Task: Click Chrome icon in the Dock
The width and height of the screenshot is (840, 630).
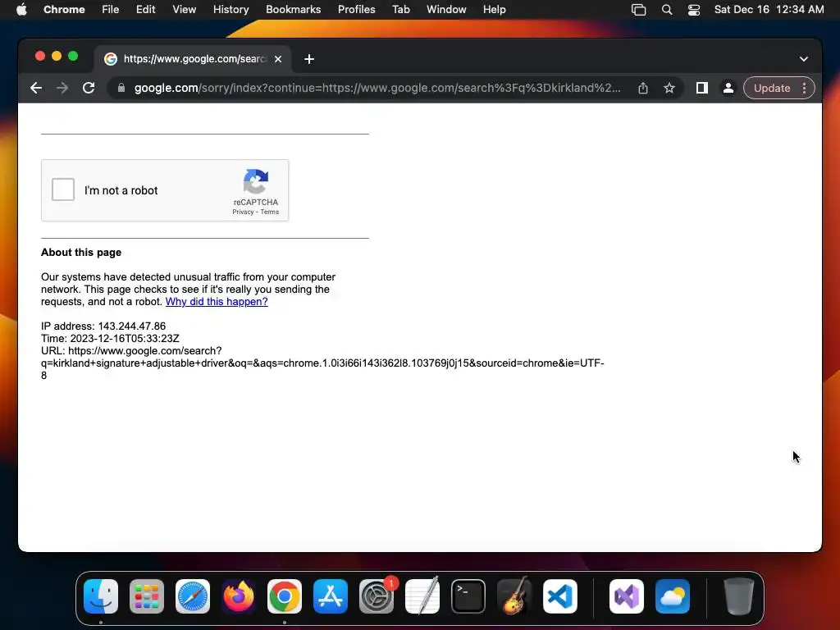Action: [285, 596]
